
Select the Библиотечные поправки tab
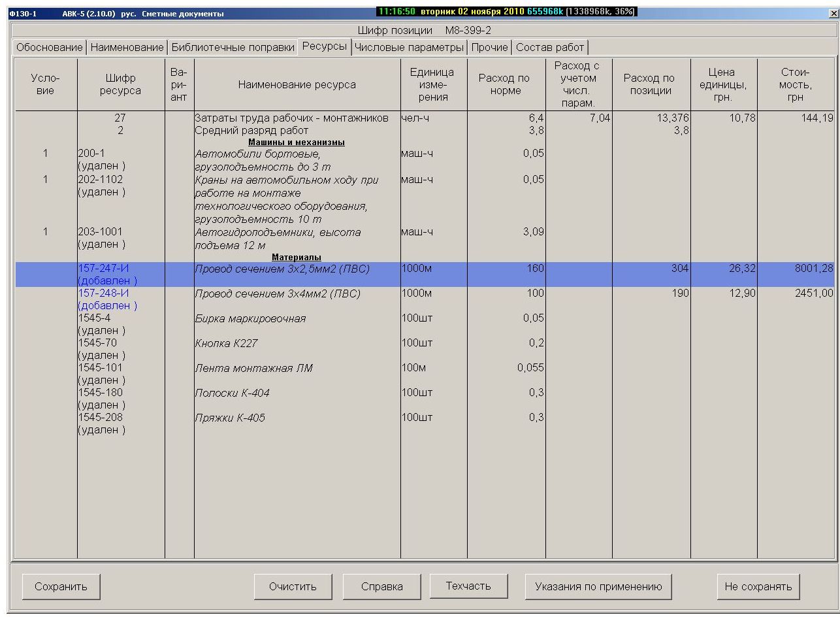pos(233,47)
